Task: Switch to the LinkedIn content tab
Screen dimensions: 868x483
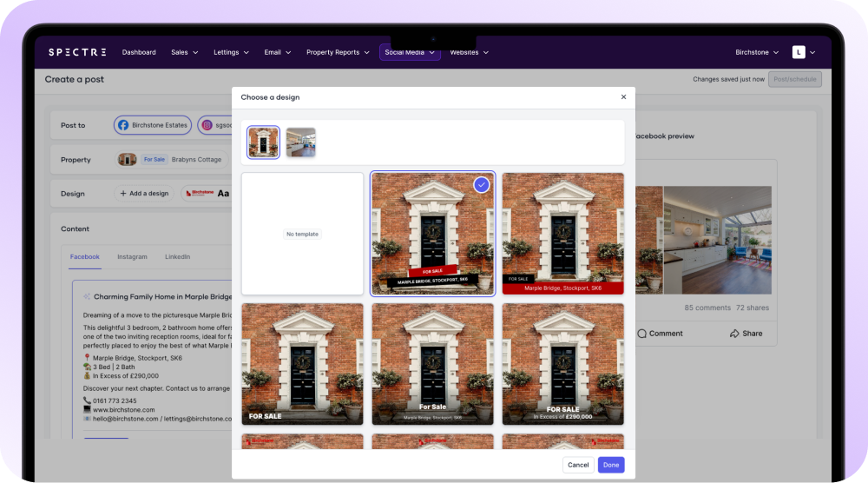Action: pyautogui.click(x=177, y=257)
